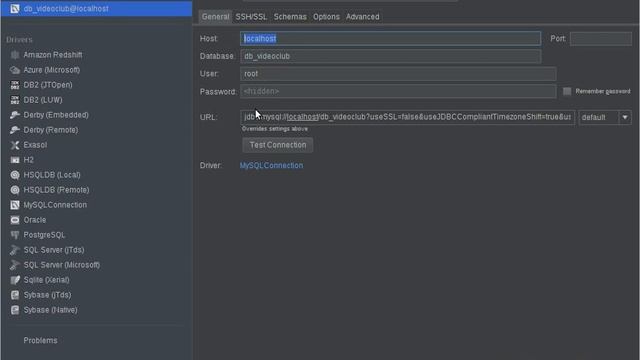Choose the DB2 (LUW) driver icon
The image size is (640, 360).
tap(15, 100)
